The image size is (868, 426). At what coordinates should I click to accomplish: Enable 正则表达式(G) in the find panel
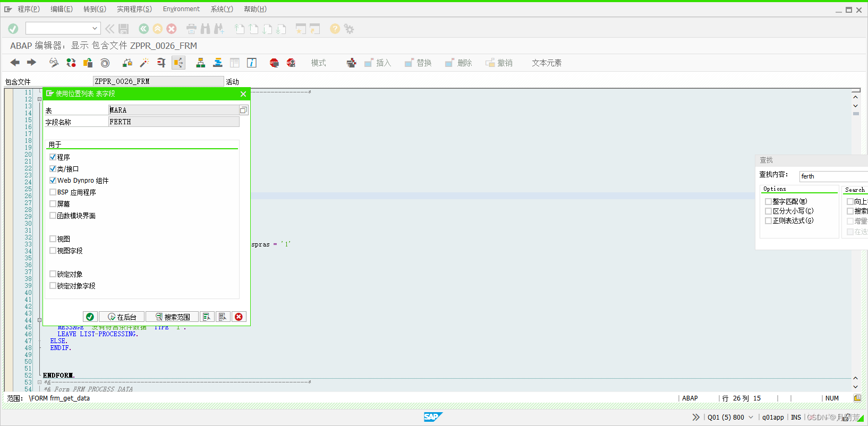768,220
